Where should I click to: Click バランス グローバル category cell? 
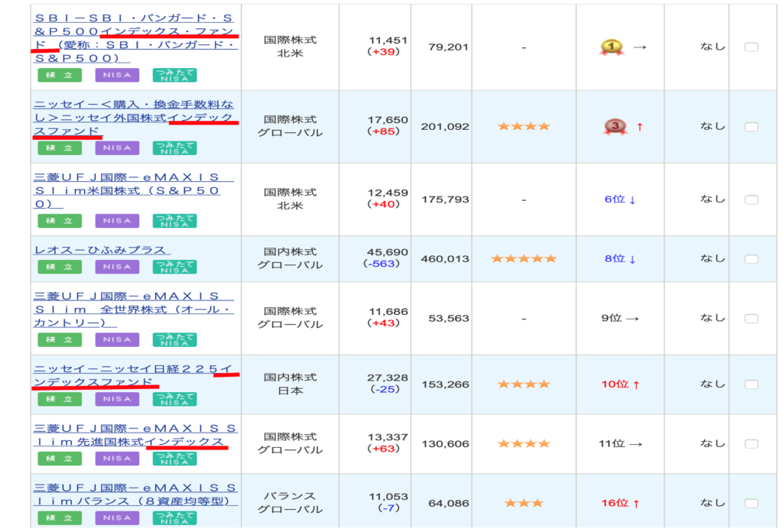pyautogui.click(x=290, y=502)
